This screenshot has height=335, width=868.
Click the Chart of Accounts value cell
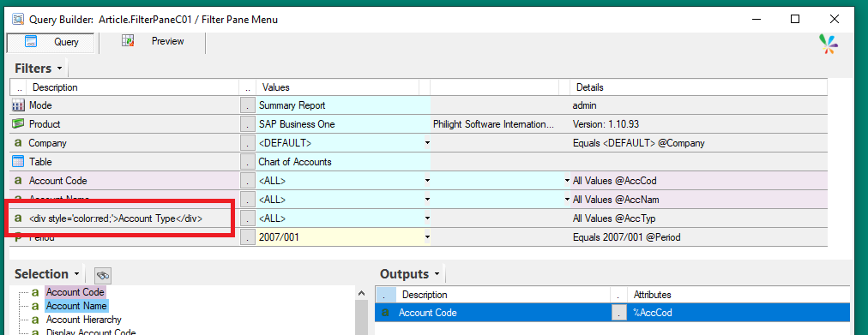[344, 161]
